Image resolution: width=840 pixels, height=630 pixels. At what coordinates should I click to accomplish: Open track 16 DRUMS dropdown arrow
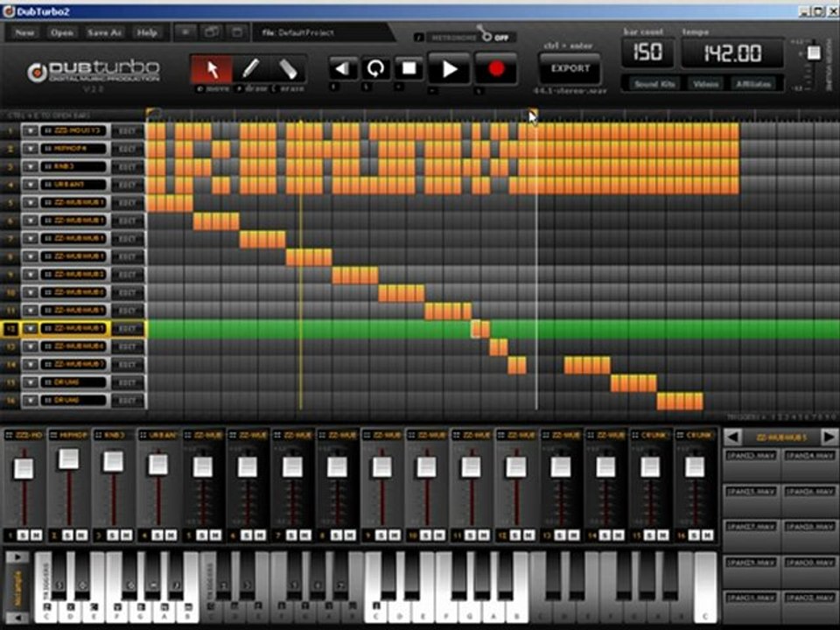click(30, 400)
